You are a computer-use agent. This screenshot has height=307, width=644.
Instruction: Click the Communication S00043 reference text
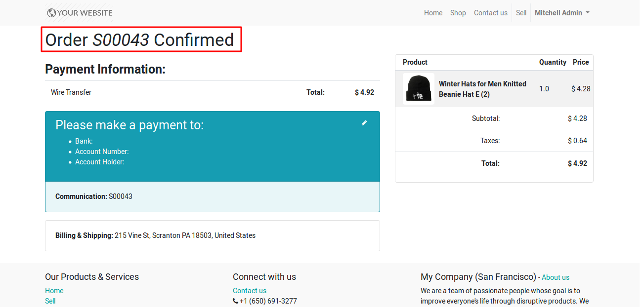94,196
